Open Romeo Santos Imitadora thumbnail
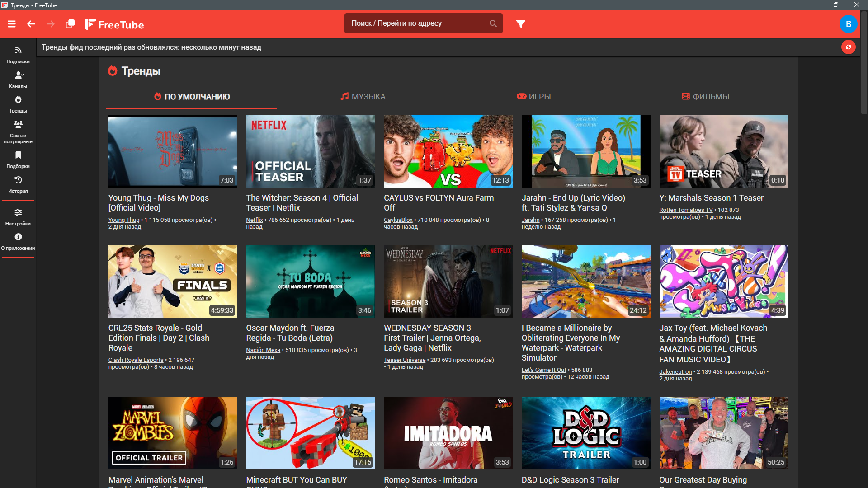The width and height of the screenshot is (868, 488). [448, 433]
